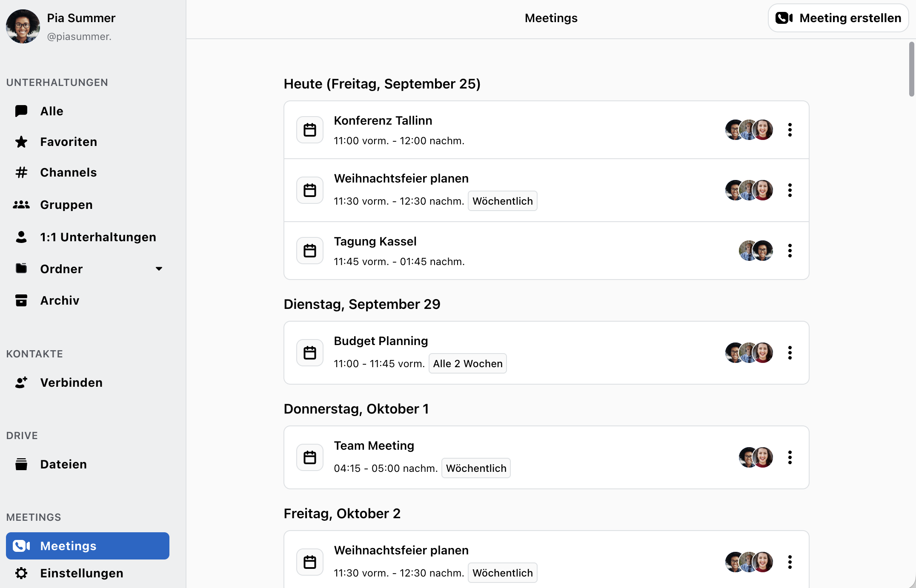Click participant avatars of Konferenz Tallinn

(749, 130)
